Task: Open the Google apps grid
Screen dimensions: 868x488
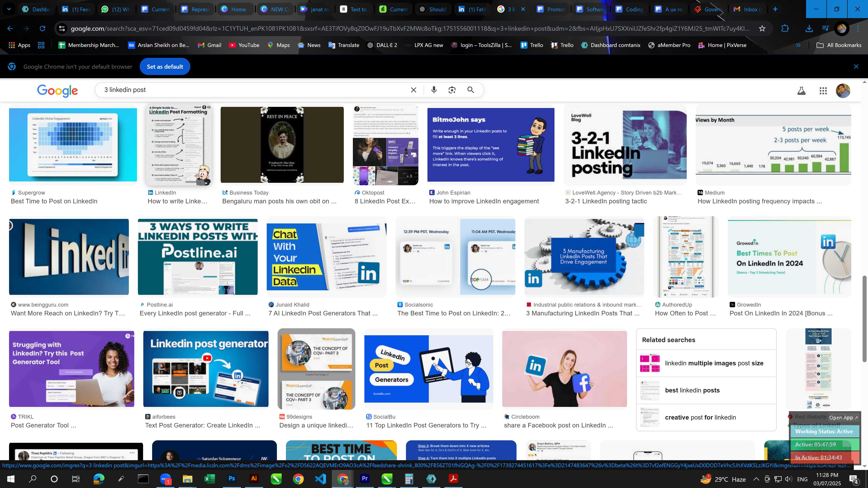Action: coord(823,91)
